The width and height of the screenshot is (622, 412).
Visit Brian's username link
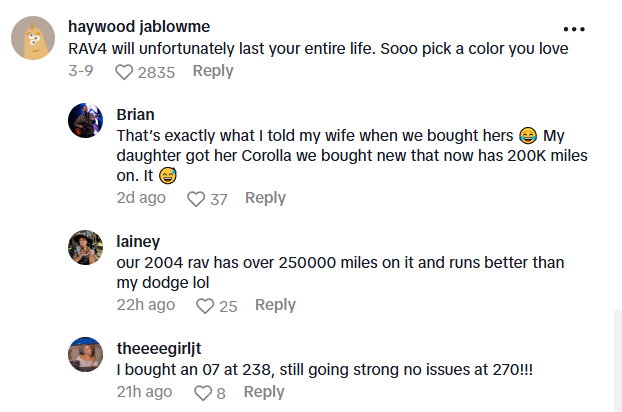(136, 114)
